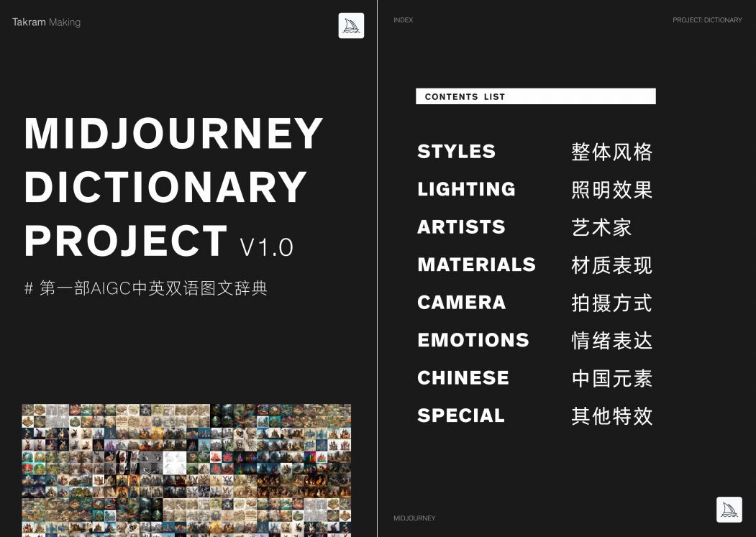Open the MATERIALS contents entry

click(477, 265)
